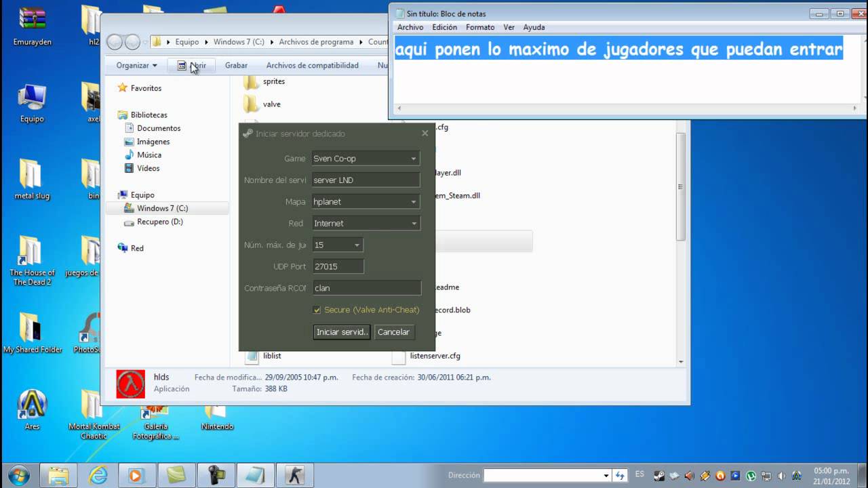Select Imágenes in the navigation pane
The width and height of the screenshot is (868, 488).
[x=147, y=142]
